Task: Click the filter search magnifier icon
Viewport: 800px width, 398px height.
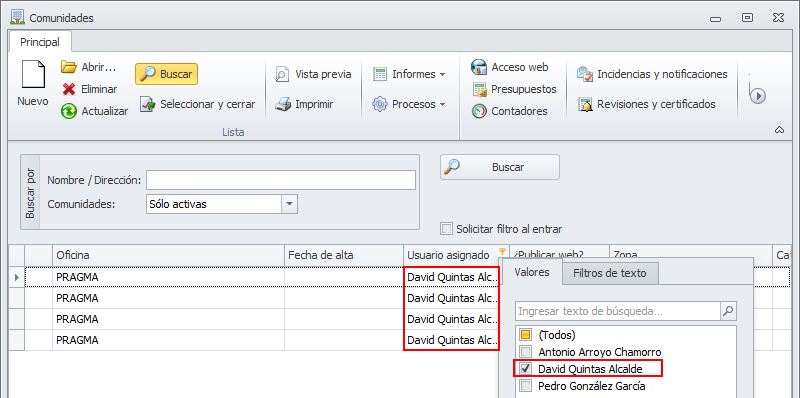Action: tap(729, 311)
